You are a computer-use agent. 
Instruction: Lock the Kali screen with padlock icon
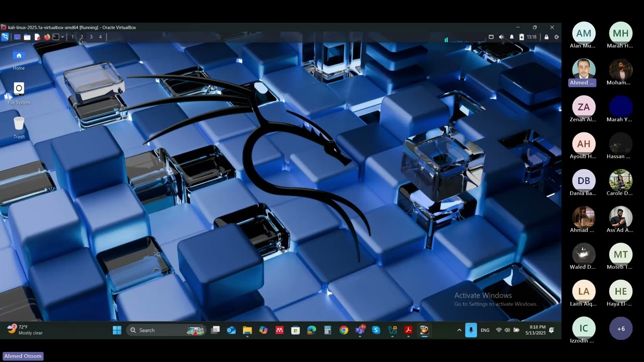(546, 37)
